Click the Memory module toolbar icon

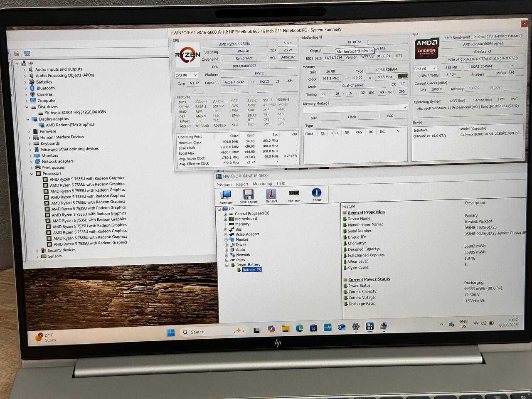[294, 195]
